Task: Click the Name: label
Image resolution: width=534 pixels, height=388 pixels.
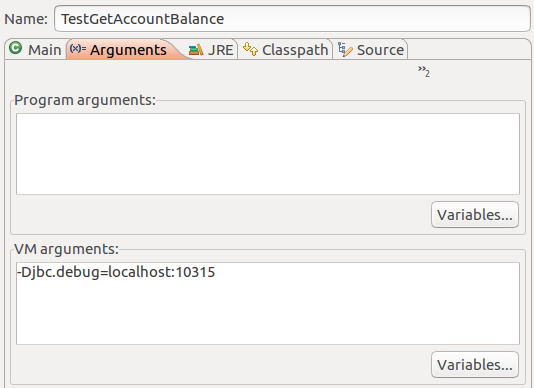Action: pos(26,19)
